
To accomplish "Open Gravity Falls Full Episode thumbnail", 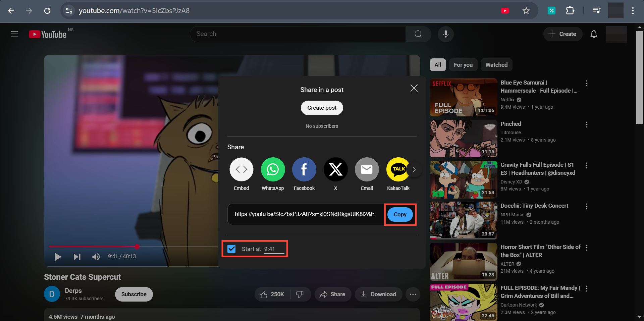I will (x=464, y=180).
